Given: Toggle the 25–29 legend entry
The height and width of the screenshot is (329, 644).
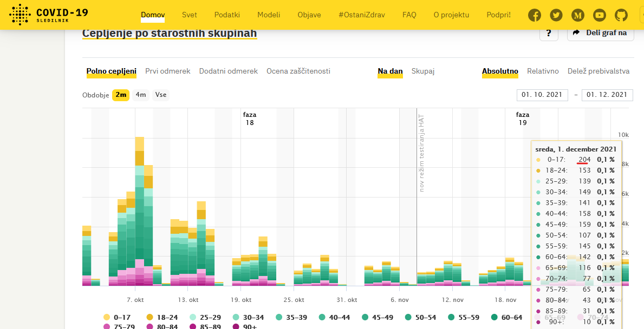Looking at the screenshot, I should point(205,317).
